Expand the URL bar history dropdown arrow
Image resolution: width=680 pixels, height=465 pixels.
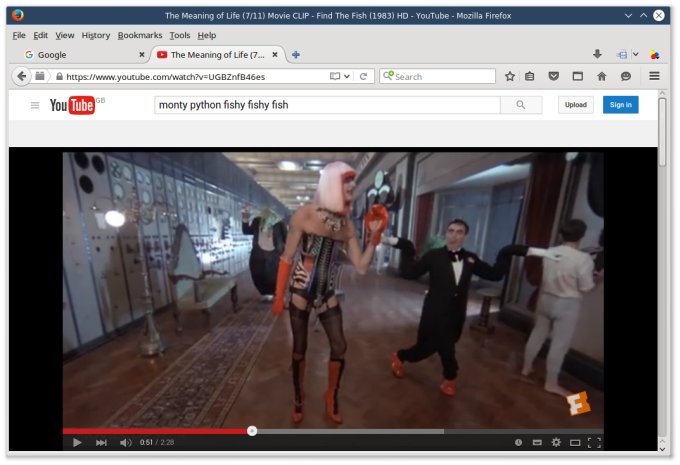point(347,76)
